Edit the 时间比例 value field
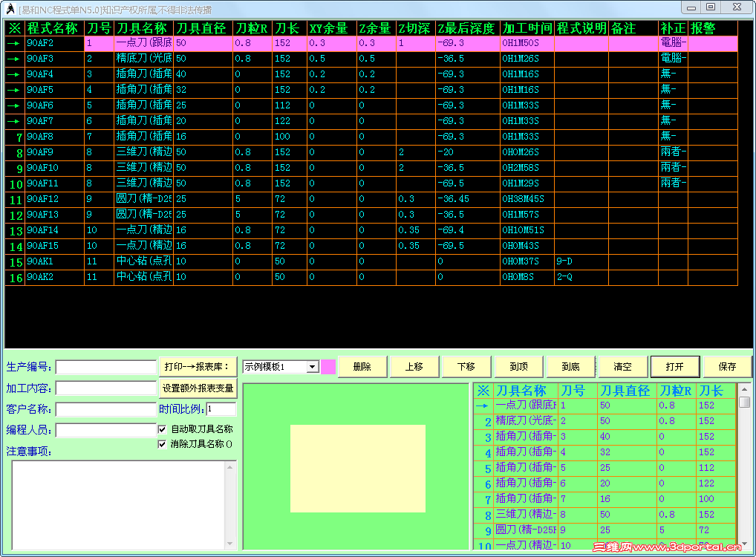This screenshot has height=557, width=756. (x=221, y=409)
